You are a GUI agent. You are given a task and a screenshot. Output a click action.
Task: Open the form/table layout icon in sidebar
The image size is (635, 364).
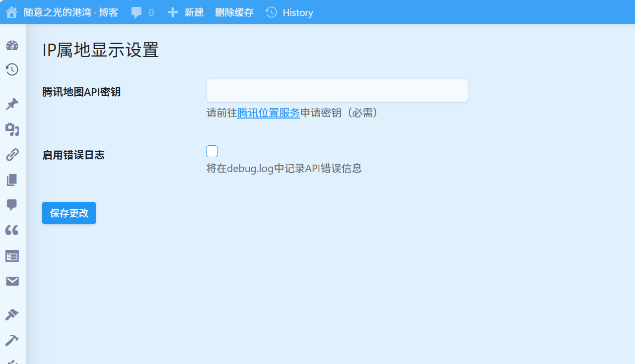tap(12, 256)
